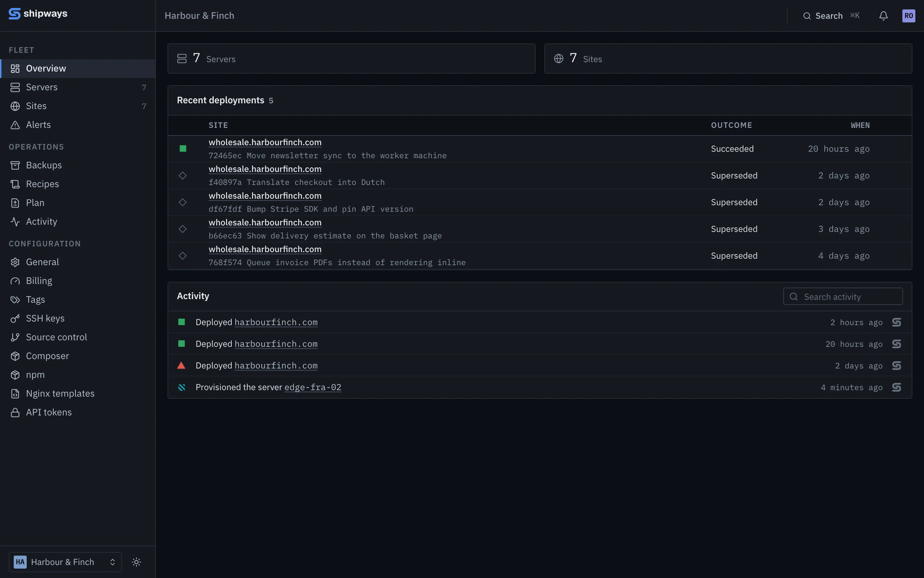Go to Overview in the sidebar

click(x=78, y=68)
